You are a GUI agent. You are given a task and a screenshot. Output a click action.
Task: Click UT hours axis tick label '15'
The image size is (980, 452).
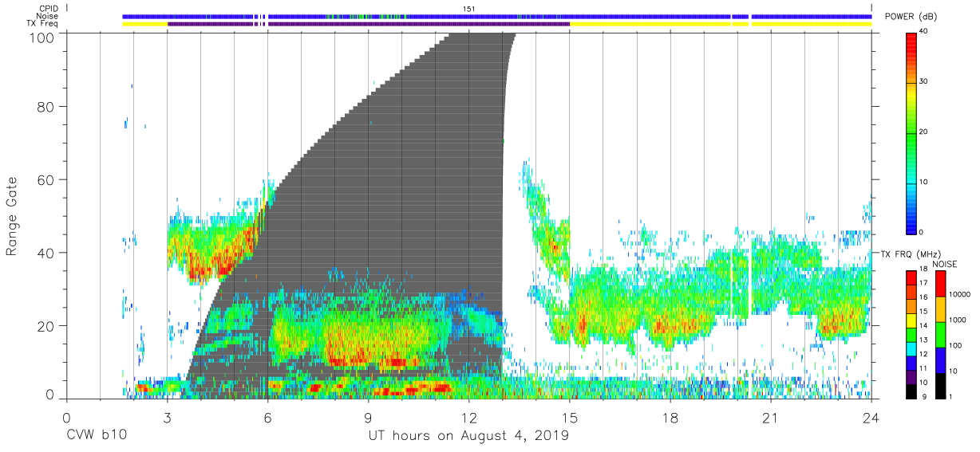click(x=570, y=418)
